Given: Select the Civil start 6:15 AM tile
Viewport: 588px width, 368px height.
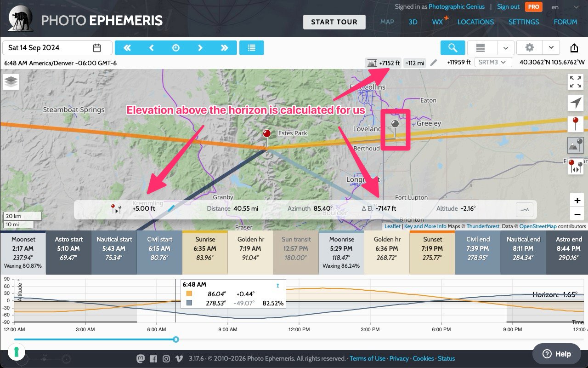Looking at the screenshot, I should coord(159,253).
